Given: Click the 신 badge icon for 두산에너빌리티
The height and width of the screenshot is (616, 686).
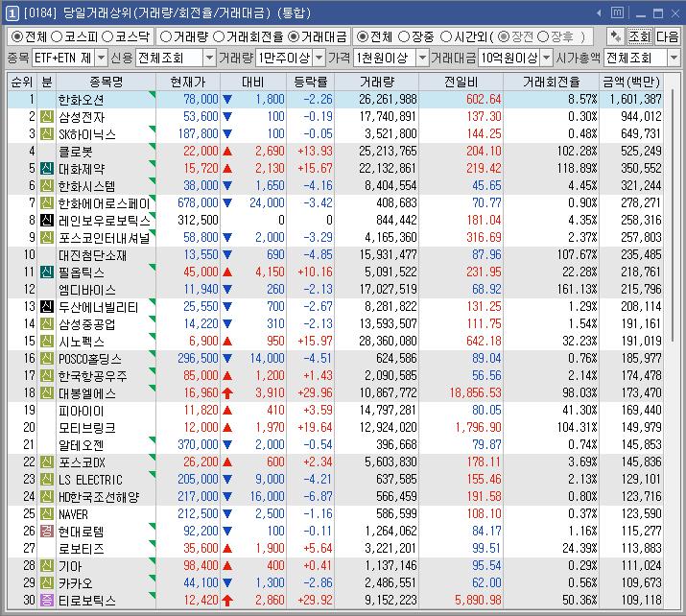Looking at the screenshot, I should click(x=47, y=307).
